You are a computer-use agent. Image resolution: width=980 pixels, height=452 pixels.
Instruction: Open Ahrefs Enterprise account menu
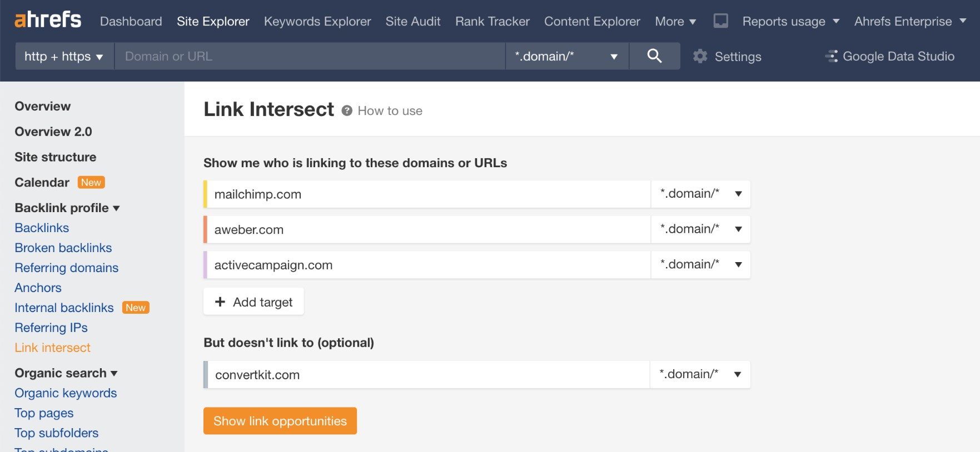[910, 21]
